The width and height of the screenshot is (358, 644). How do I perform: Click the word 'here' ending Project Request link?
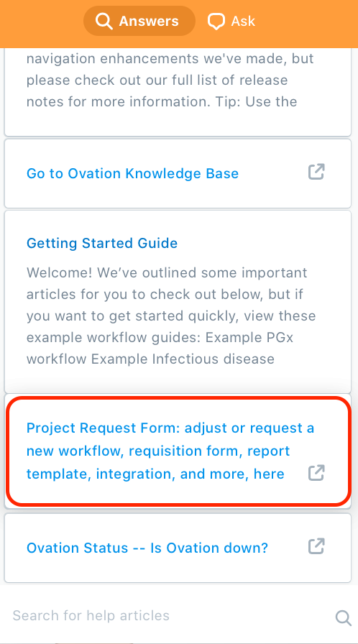tap(269, 474)
